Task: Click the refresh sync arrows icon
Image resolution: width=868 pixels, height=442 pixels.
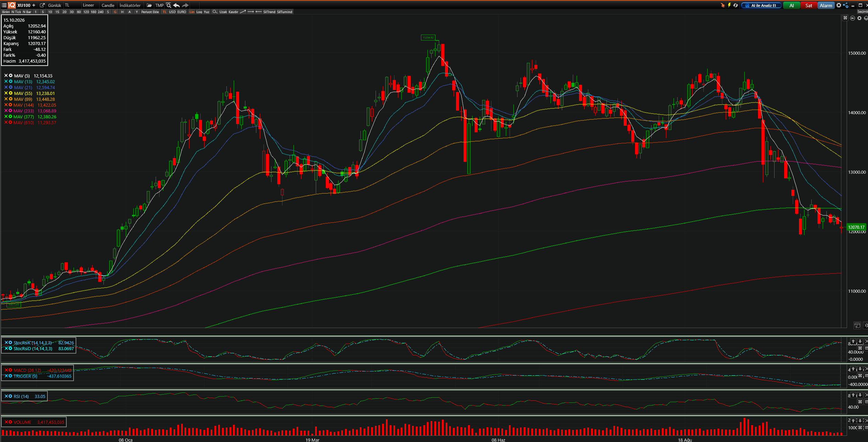Action: coord(735,5)
